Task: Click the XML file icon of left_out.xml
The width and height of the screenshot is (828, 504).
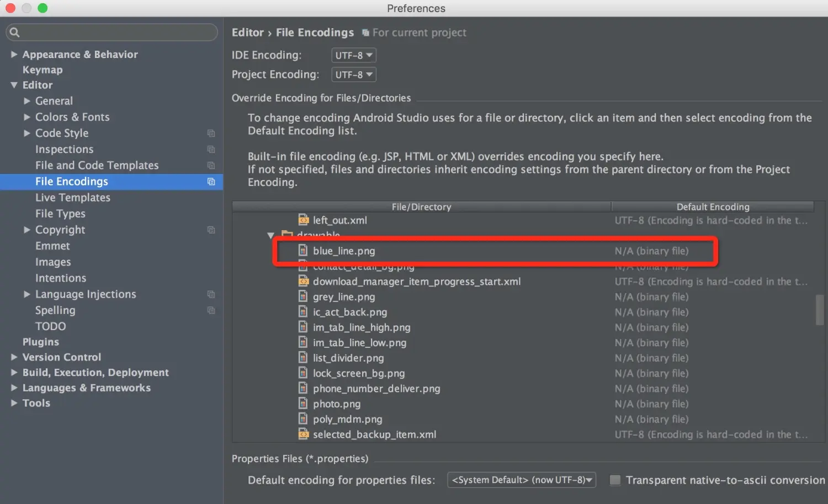Action: point(303,220)
